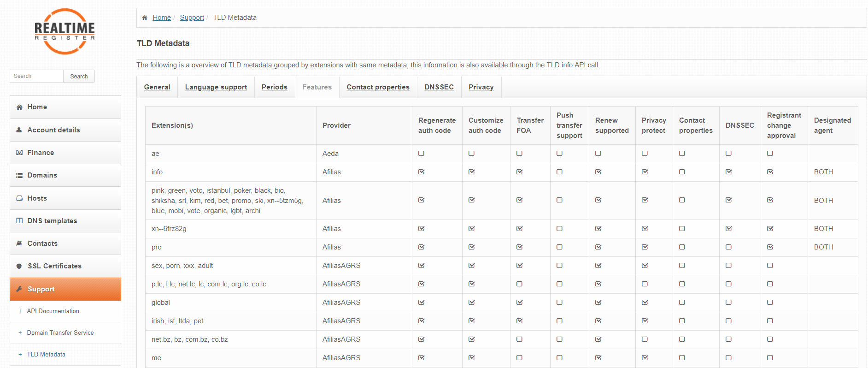
Task: Click the Provider column header
Action: coord(364,125)
